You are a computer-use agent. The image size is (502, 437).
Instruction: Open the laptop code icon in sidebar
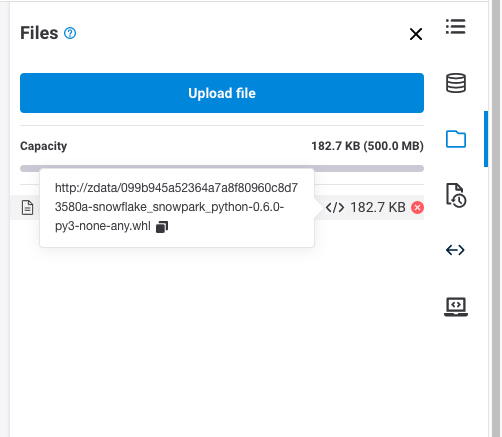click(456, 307)
